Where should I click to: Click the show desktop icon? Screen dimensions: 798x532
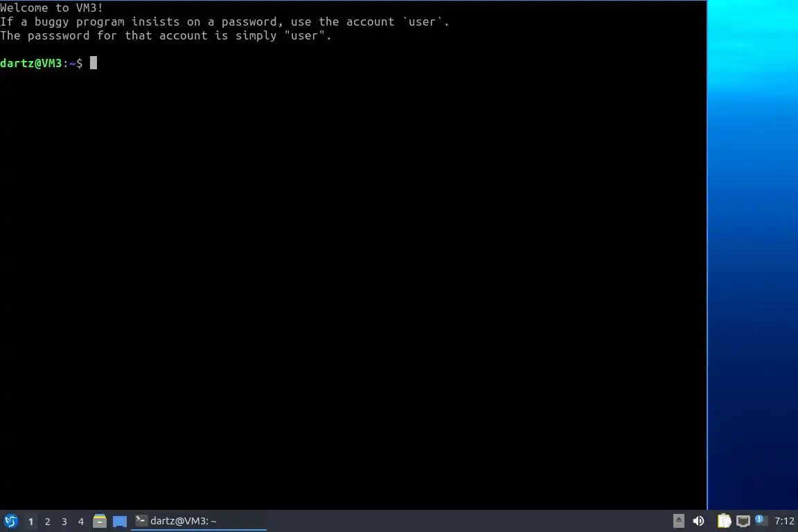tap(120, 522)
